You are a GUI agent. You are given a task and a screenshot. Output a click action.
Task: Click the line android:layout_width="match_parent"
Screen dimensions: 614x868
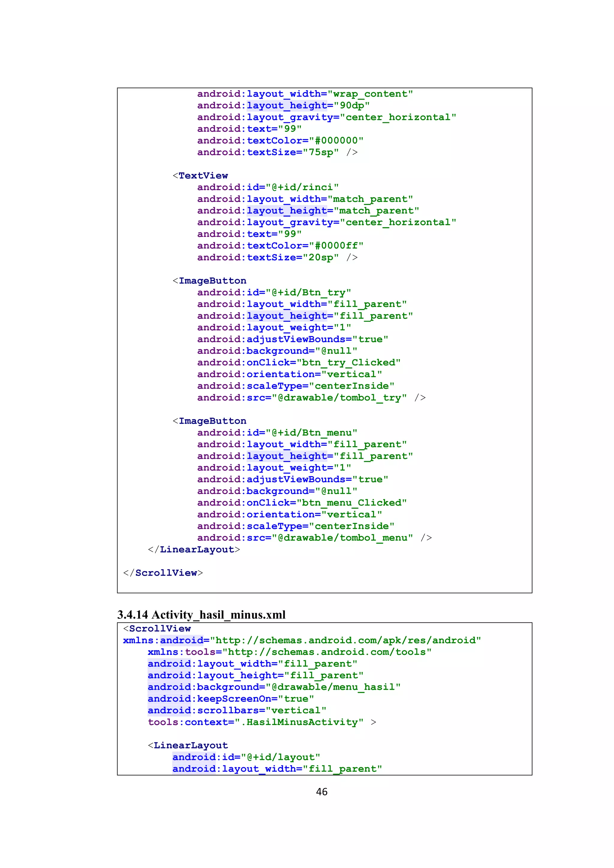305,199
